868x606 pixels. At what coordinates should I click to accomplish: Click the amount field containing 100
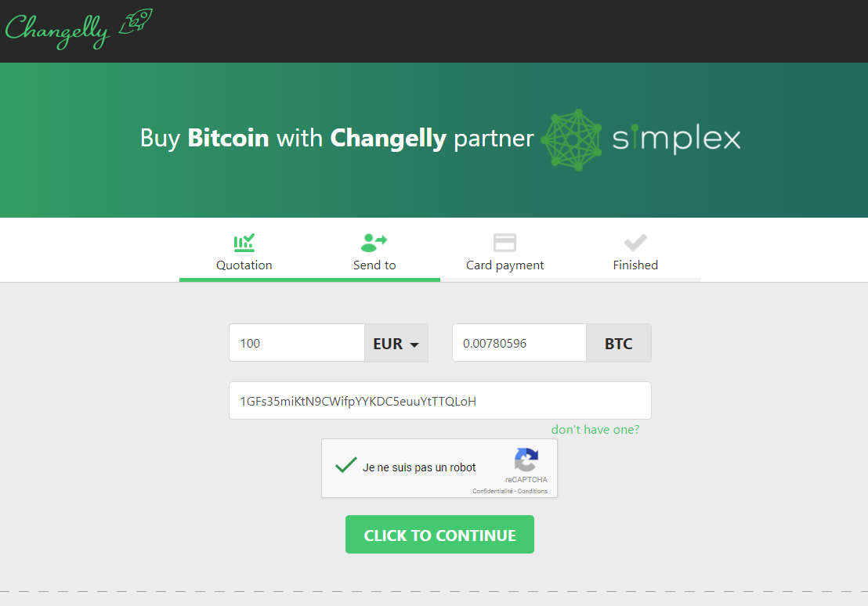[x=297, y=343]
